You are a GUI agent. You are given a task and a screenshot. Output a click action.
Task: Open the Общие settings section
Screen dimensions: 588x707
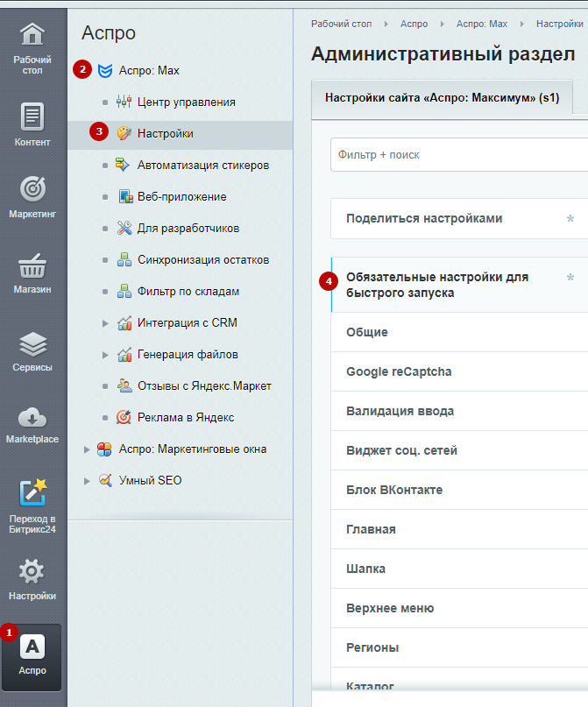coord(459,332)
